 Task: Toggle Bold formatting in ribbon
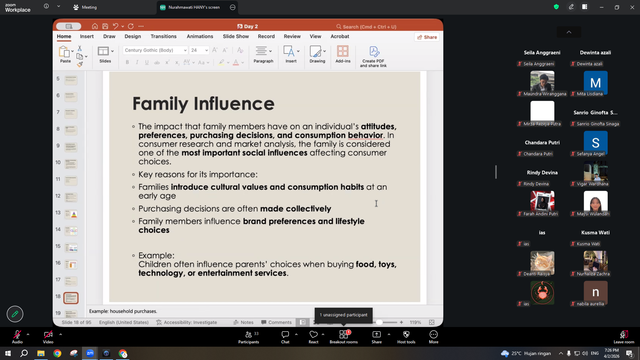pyautogui.click(x=127, y=62)
